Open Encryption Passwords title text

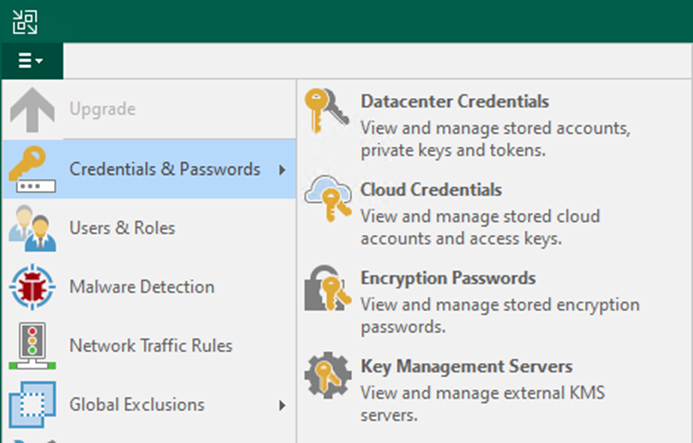pos(448,279)
